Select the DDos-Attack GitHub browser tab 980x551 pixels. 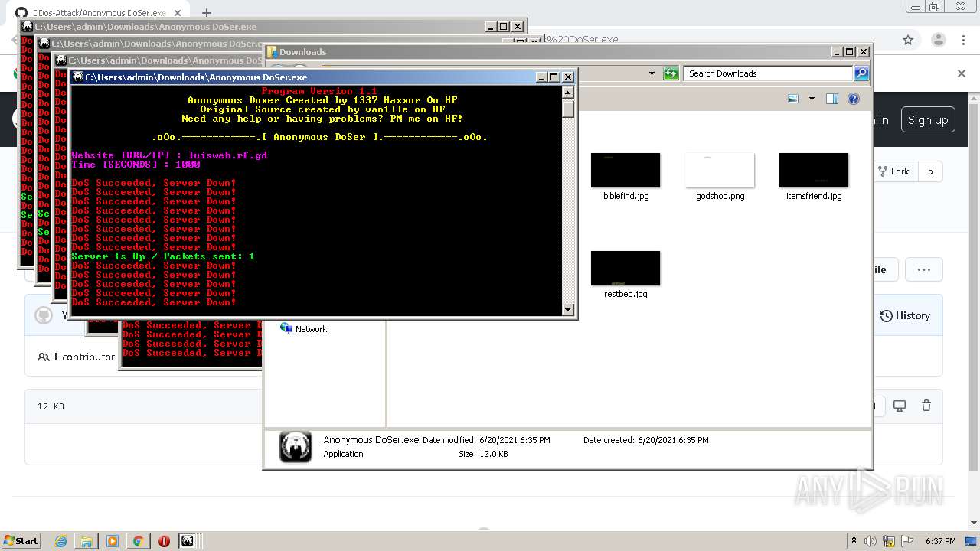(x=98, y=13)
